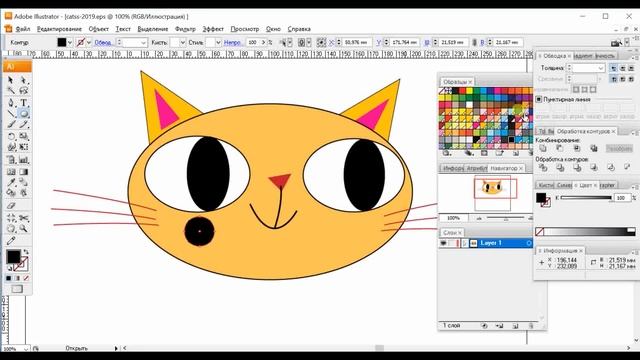Toggle constrain proportions link between width and height

point(474,42)
